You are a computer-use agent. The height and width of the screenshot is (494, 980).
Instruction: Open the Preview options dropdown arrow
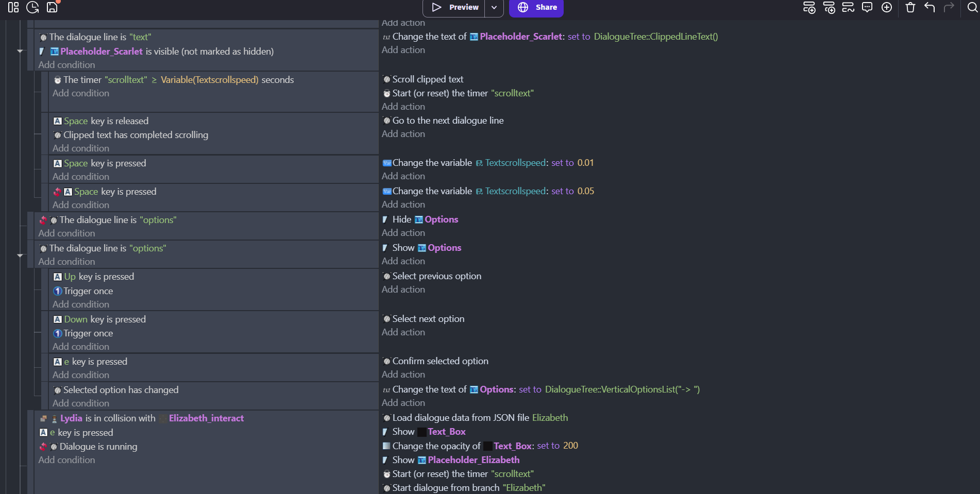click(x=494, y=7)
